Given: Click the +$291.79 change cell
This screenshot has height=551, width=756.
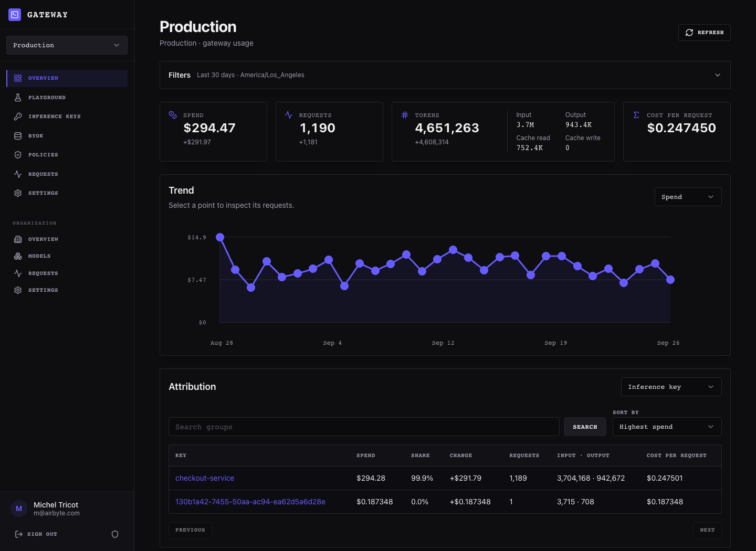Looking at the screenshot, I should (x=466, y=478).
